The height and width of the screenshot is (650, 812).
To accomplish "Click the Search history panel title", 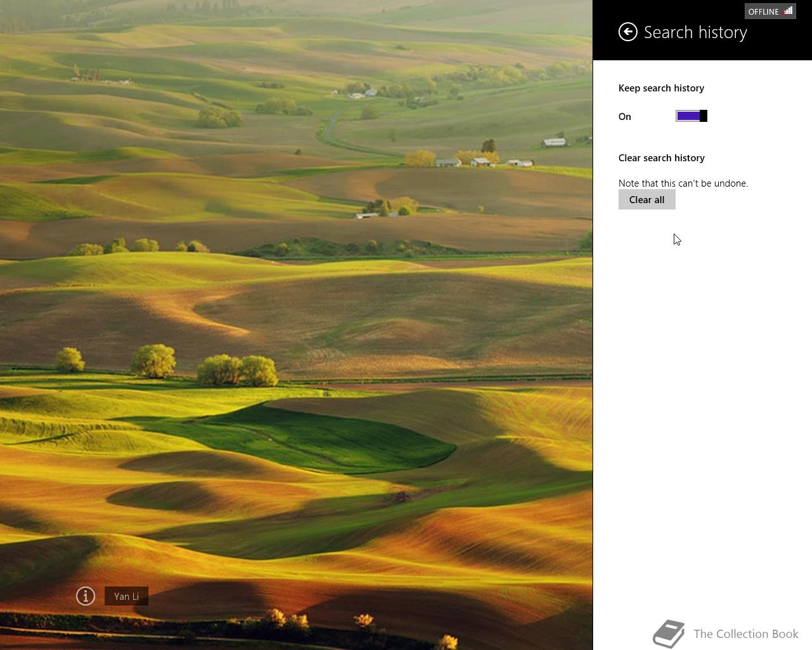I will 695,32.
